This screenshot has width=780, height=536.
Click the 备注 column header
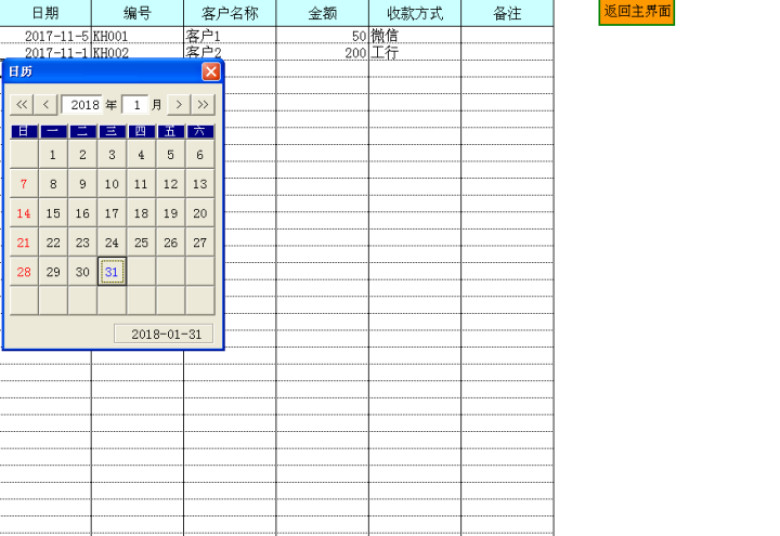[x=507, y=13]
